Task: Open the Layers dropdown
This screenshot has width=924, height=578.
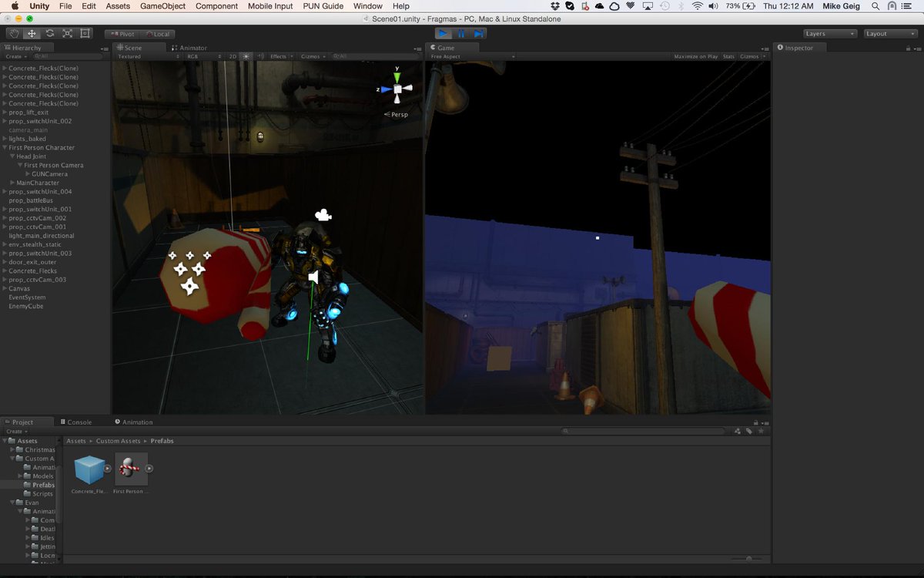Action: (830, 34)
